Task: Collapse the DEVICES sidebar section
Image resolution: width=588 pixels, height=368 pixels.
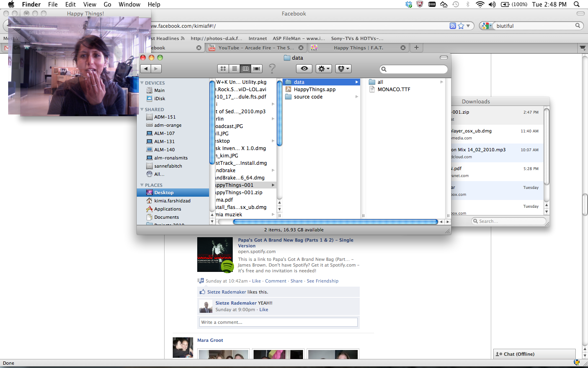Action: point(142,83)
